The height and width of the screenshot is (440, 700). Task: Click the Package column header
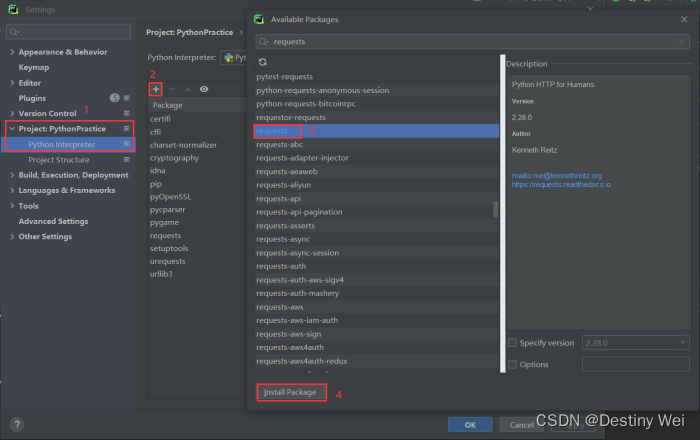[197, 105]
